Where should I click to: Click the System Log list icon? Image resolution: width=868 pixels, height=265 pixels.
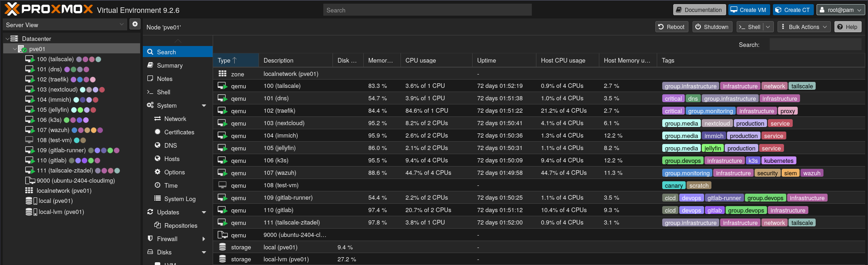(x=158, y=198)
